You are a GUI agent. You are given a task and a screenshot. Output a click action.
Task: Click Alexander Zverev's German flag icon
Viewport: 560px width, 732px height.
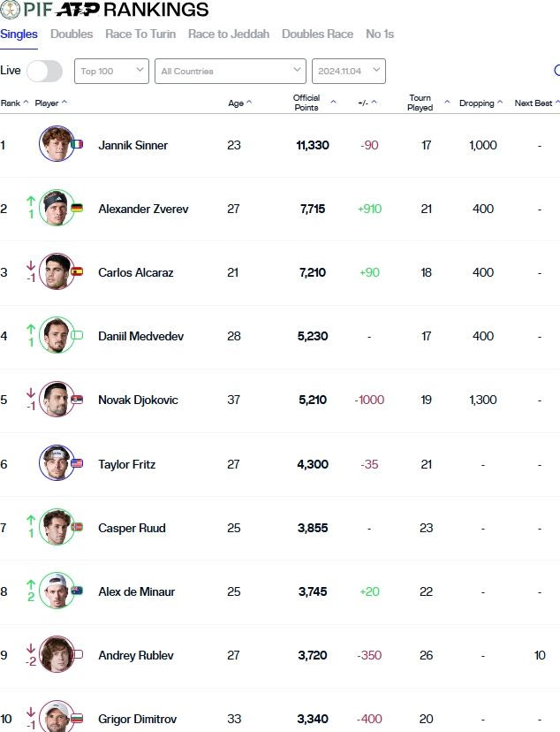tap(77, 208)
